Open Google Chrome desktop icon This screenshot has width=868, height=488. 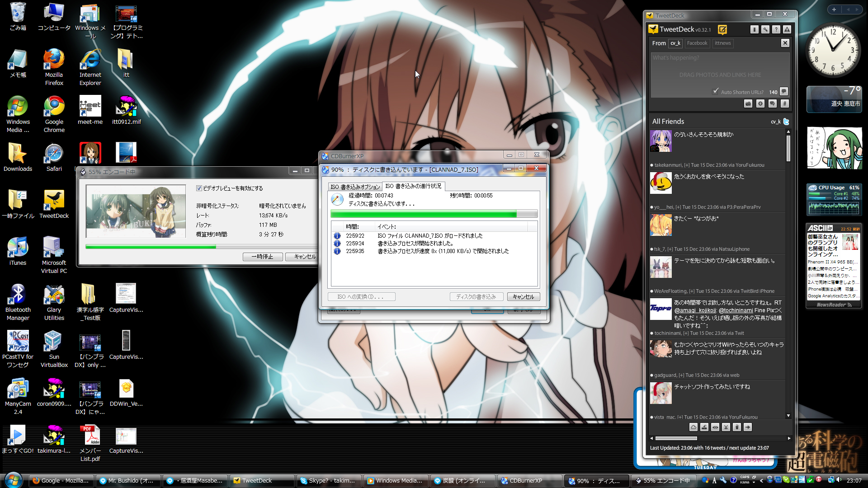(54, 114)
